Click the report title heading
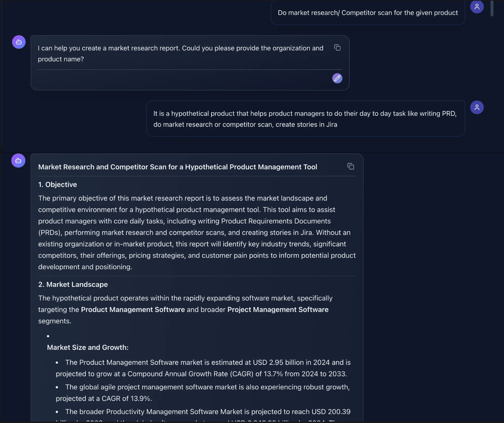The image size is (504, 423). click(x=178, y=167)
